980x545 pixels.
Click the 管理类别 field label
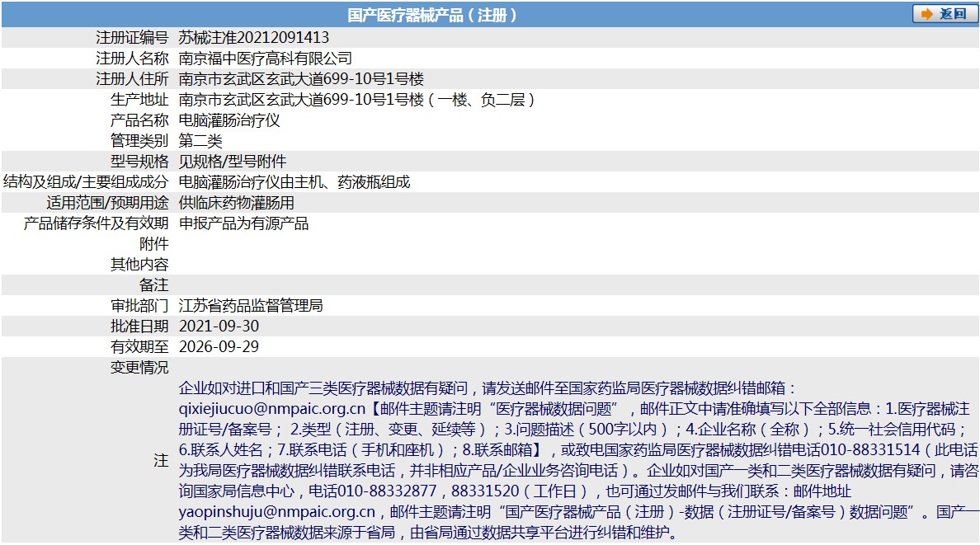139,141
